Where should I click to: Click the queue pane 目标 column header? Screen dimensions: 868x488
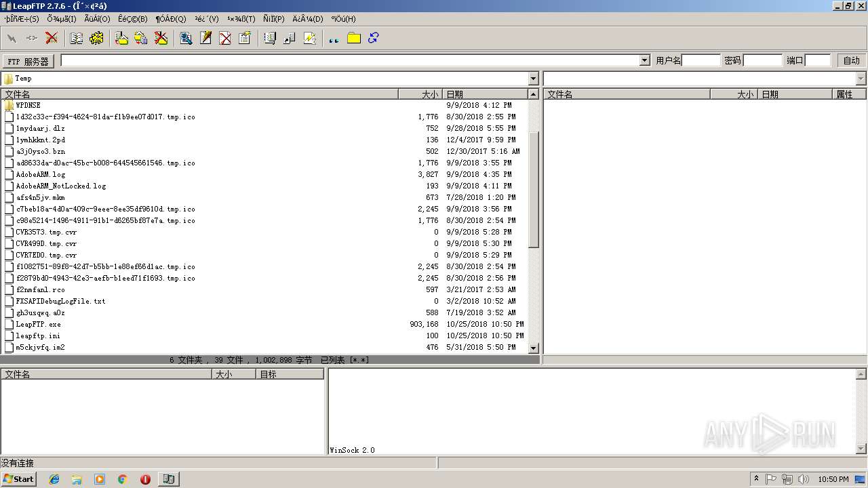click(x=290, y=374)
